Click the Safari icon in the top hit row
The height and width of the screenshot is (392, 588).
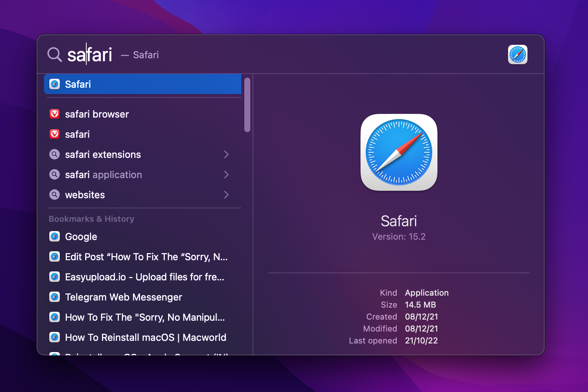[55, 84]
